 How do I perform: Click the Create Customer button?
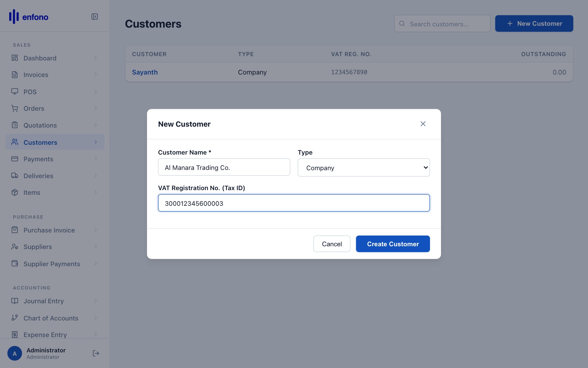(393, 244)
